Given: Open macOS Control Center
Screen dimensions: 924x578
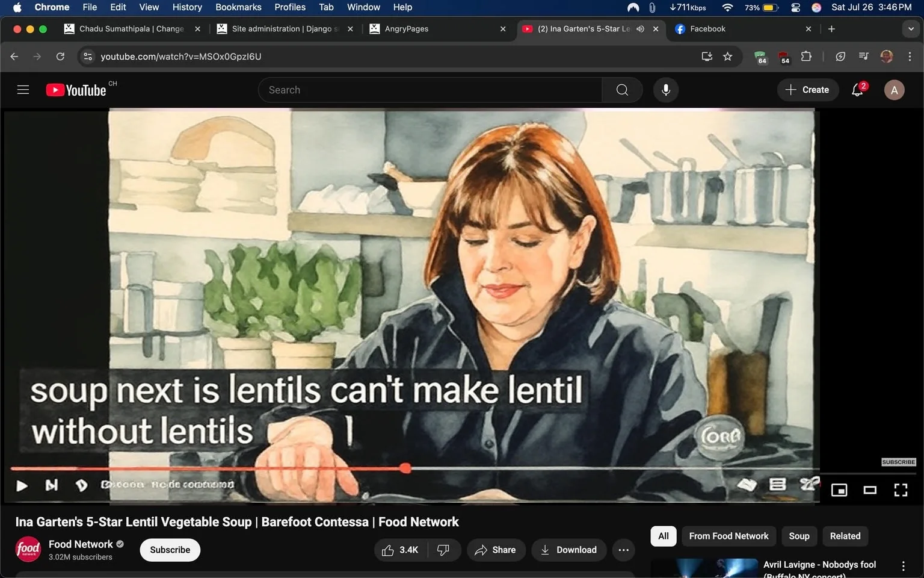Looking at the screenshot, I should 795,7.
